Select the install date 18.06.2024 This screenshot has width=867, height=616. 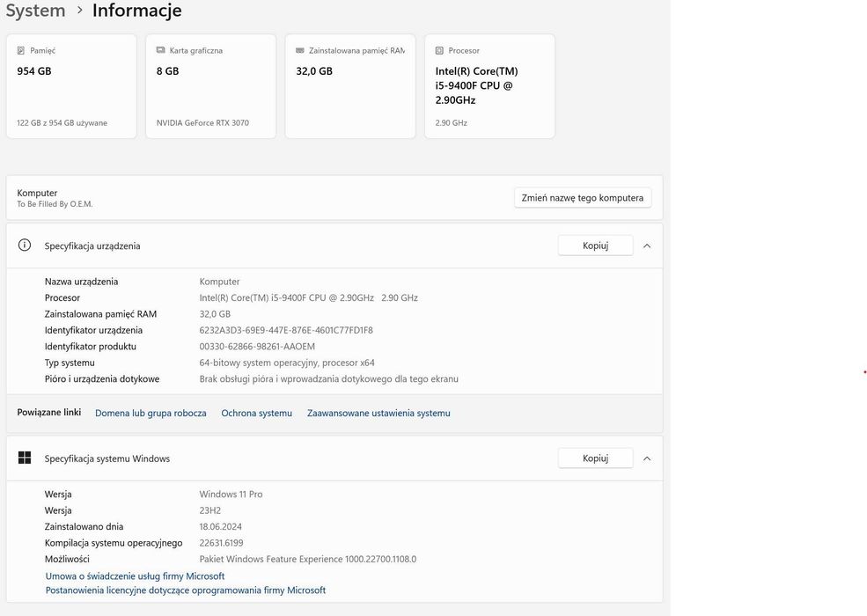coord(221,527)
